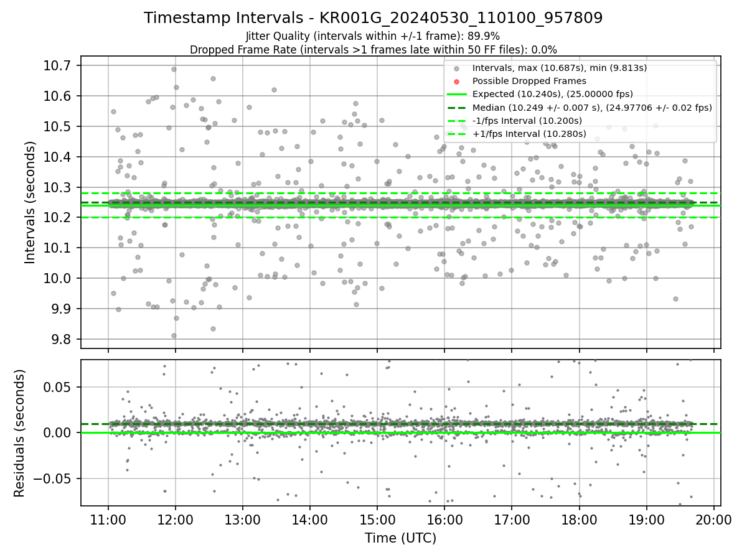Click the 'Intervals (seconds)' y-axis label
Viewport: 747px width, 560px height.
click(31, 202)
